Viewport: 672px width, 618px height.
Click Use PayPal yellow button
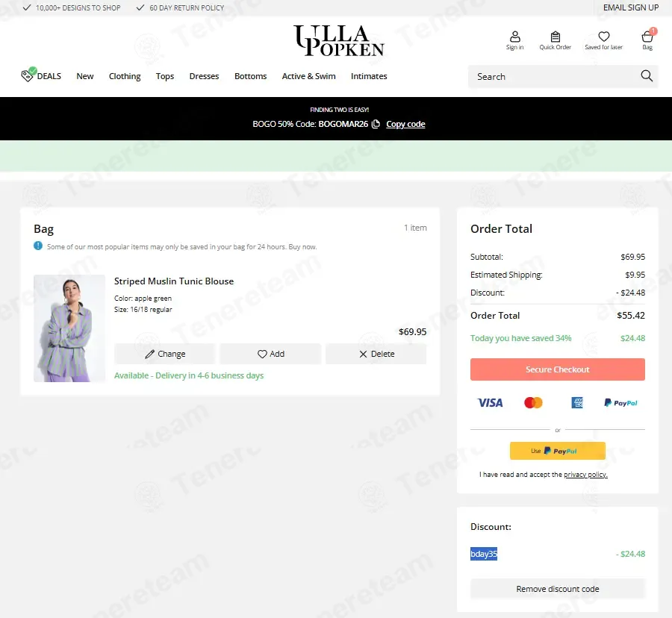pos(558,451)
